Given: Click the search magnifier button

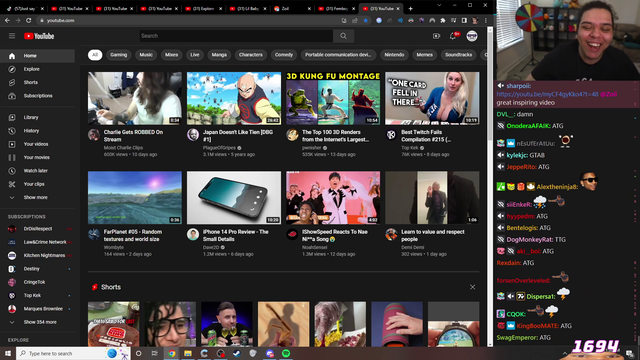Looking at the screenshot, I should [x=343, y=36].
